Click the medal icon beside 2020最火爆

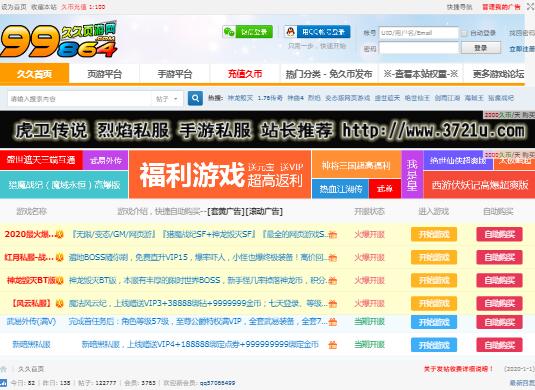coord(60,234)
